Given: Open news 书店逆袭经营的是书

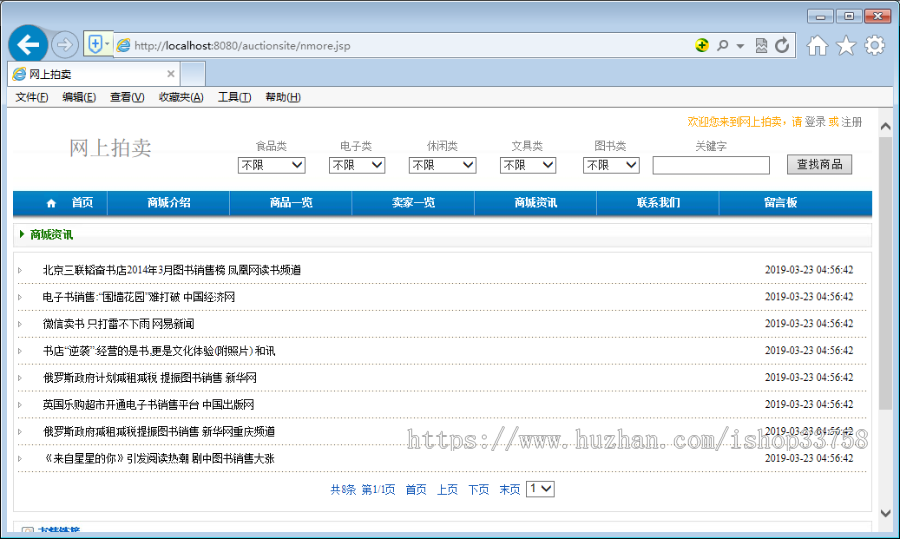Looking at the screenshot, I should coord(159,351).
